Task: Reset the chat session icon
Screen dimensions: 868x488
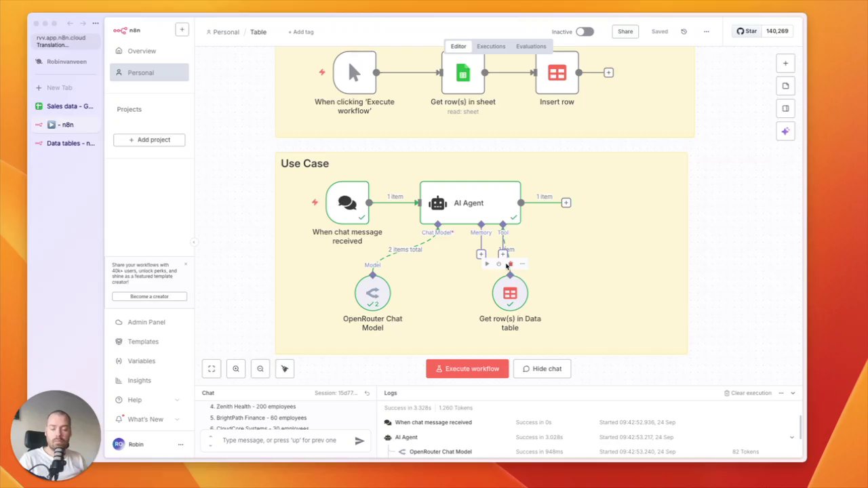Action: [x=367, y=393]
